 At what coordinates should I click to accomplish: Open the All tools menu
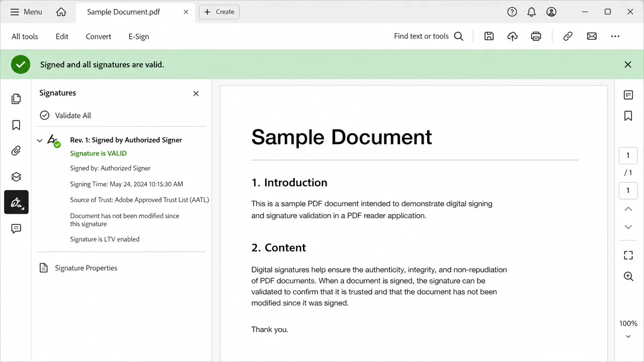[x=25, y=36]
